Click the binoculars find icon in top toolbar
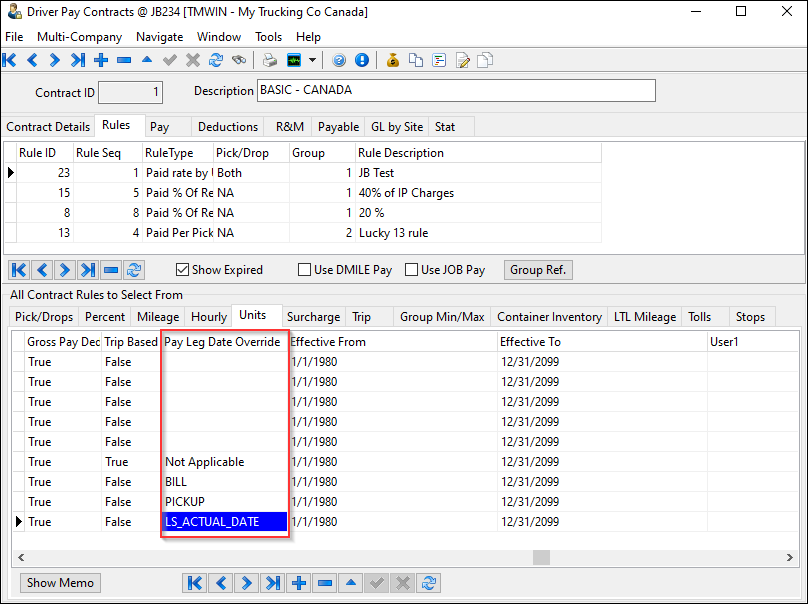808x604 pixels. 239,60
